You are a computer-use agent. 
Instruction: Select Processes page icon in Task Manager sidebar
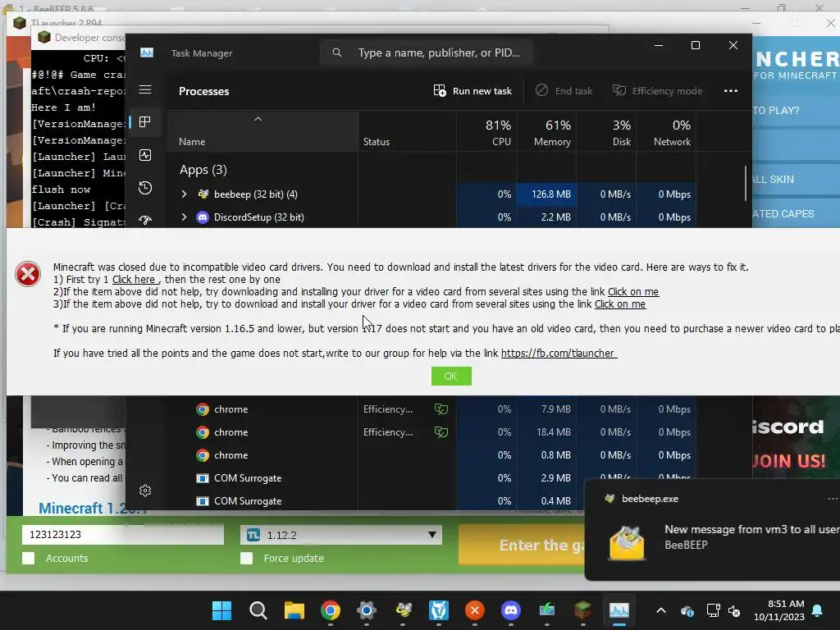[144, 122]
